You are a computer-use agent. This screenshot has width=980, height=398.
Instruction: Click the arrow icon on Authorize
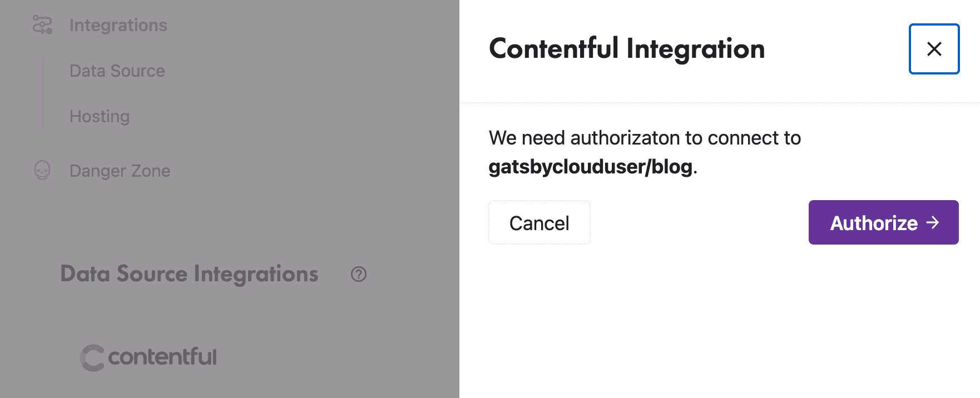tap(933, 223)
